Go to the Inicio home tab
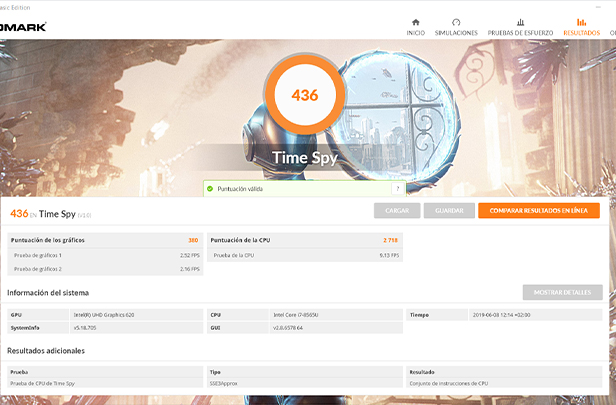This screenshot has width=616, height=405. tap(416, 27)
